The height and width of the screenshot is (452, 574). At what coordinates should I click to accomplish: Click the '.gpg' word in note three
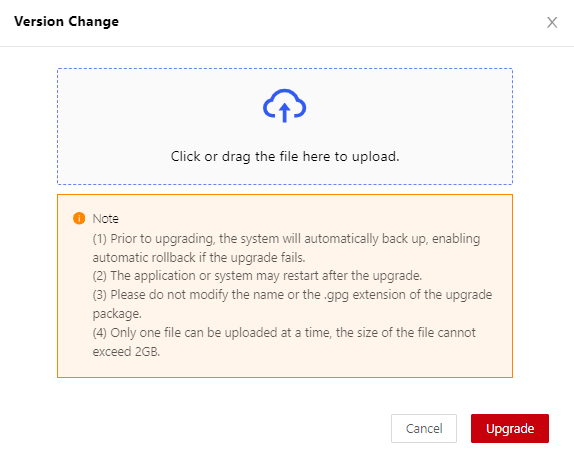click(336, 295)
